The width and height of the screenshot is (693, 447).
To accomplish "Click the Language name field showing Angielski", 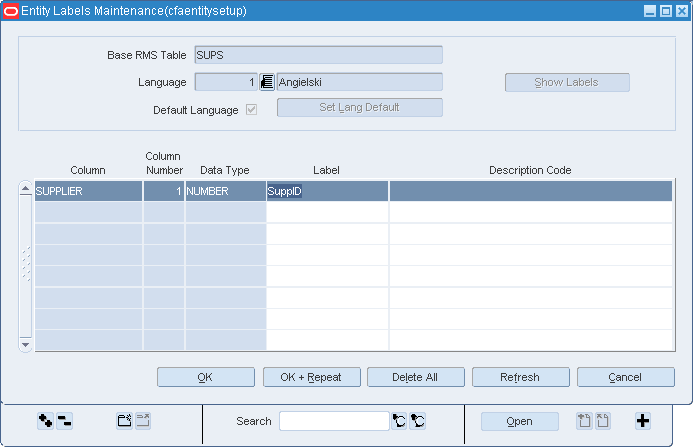I will (x=360, y=82).
